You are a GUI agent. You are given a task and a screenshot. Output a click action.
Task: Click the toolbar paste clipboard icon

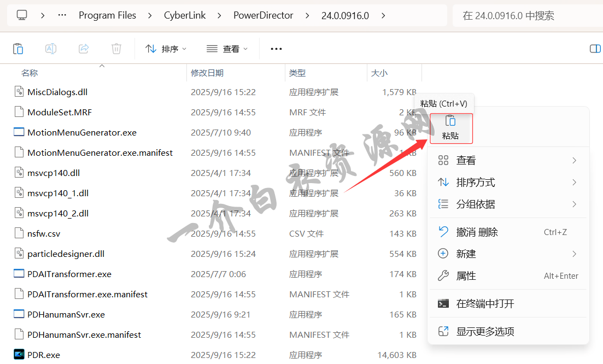click(18, 49)
